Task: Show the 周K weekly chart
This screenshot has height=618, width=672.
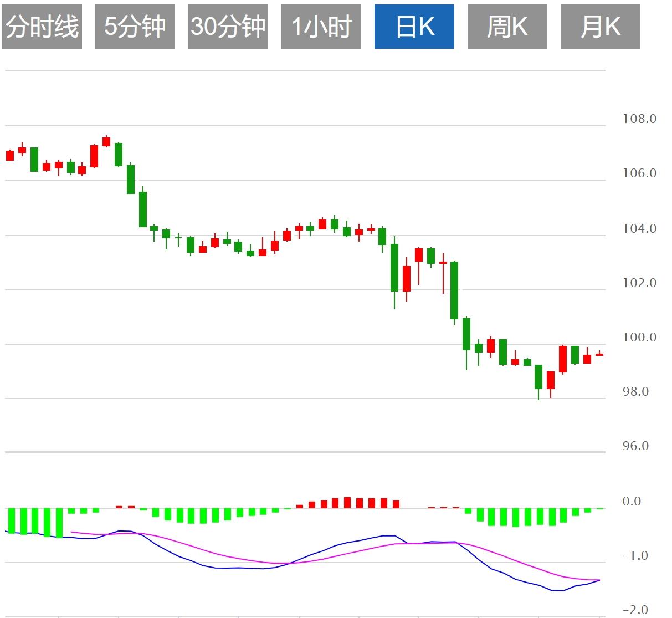Action: [507, 27]
